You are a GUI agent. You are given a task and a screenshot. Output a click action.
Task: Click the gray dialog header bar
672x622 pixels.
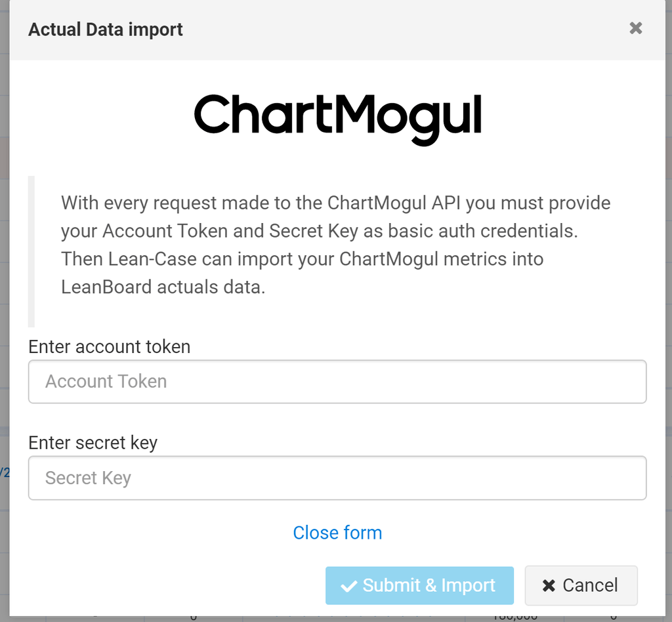pyautogui.click(x=394, y=30)
